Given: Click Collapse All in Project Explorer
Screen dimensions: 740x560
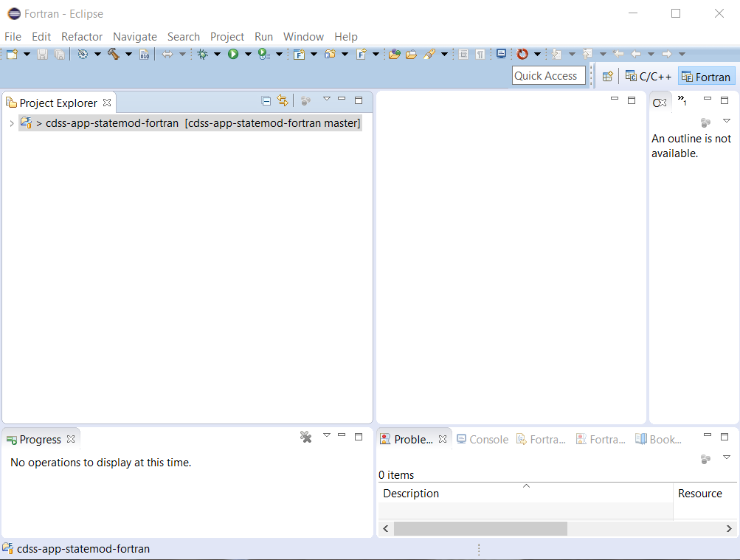Looking at the screenshot, I should (266, 100).
